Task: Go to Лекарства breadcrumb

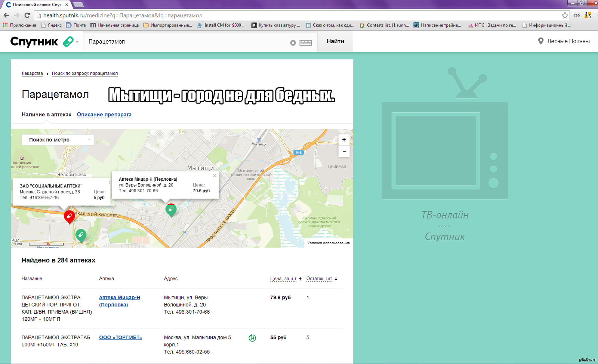Action: [32, 74]
